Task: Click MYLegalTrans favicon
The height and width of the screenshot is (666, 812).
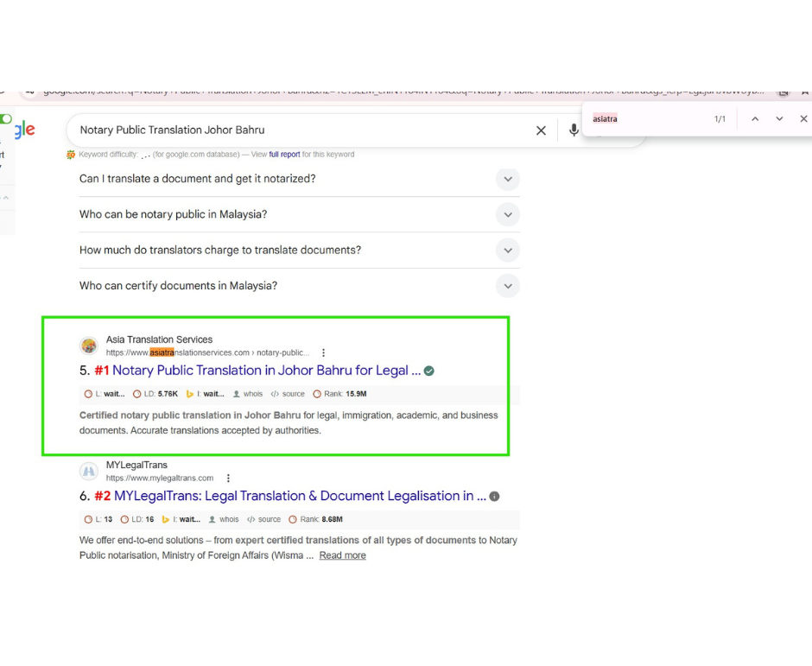Action: (x=89, y=472)
